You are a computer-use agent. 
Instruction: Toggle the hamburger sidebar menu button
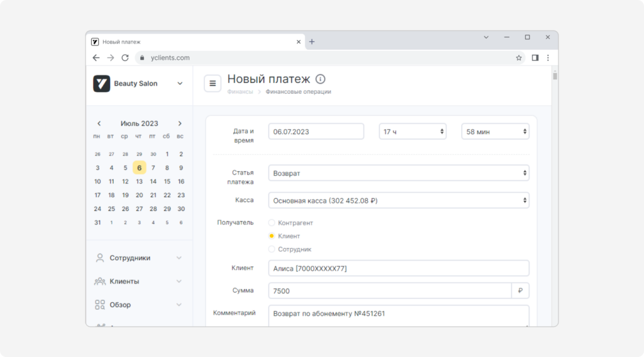pos(213,84)
